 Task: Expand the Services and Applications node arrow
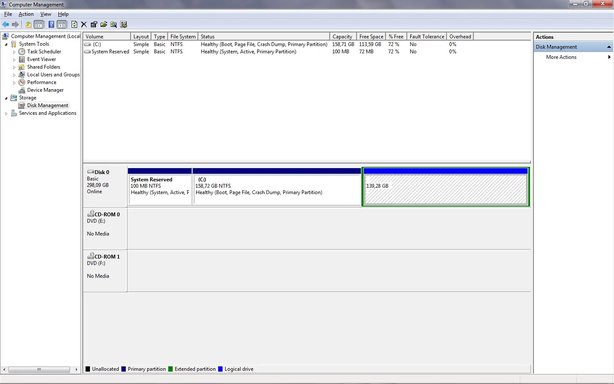point(6,114)
